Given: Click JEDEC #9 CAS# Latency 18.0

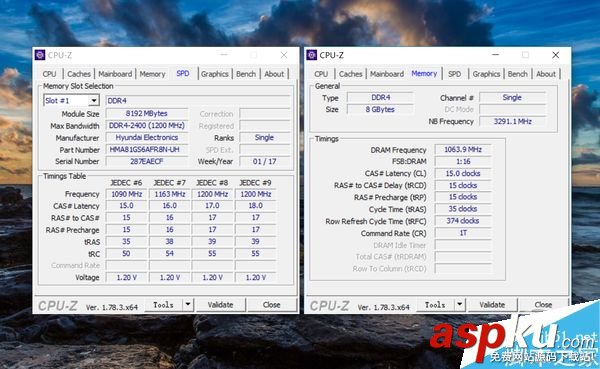Looking at the screenshot, I should pyautogui.click(x=256, y=206).
